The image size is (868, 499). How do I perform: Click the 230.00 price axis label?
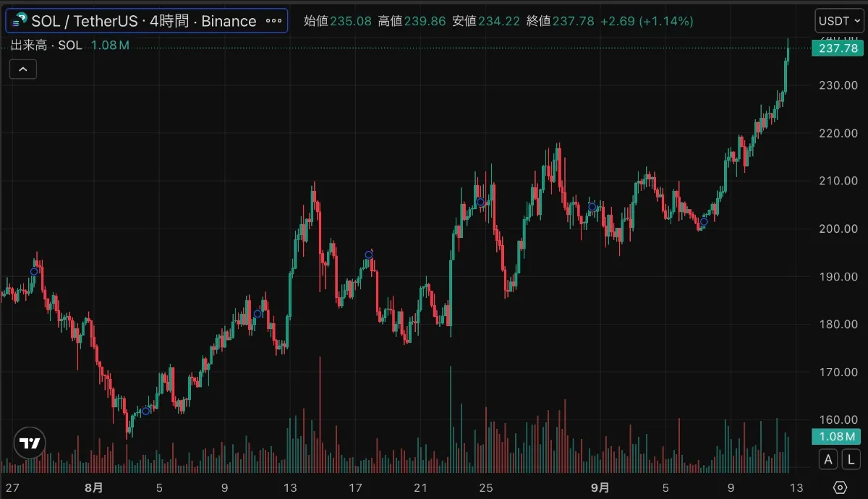[x=839, y=85]
